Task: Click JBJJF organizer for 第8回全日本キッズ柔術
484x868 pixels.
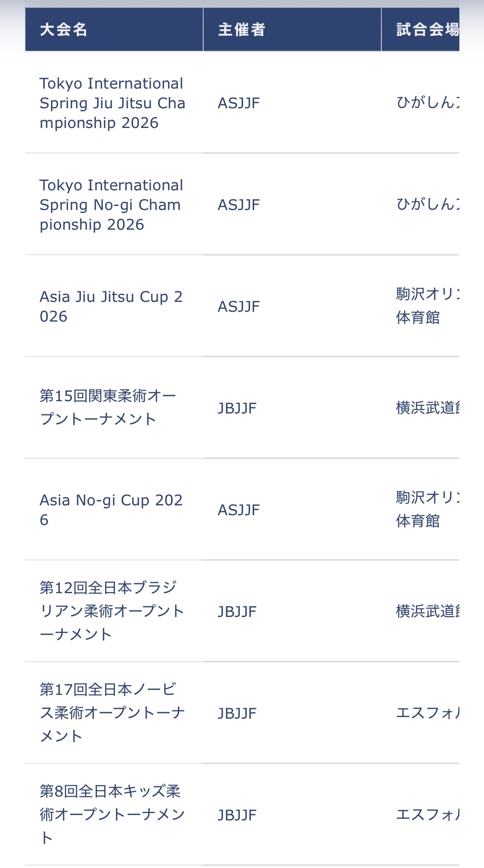Action: (237, 815)
